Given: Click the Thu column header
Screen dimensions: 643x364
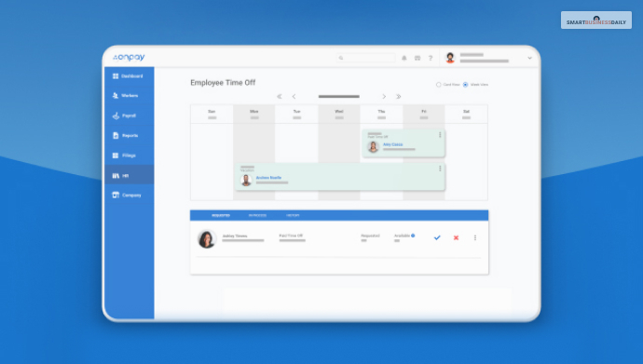Looking at the screenshot, I should click(x=381, y=115).
